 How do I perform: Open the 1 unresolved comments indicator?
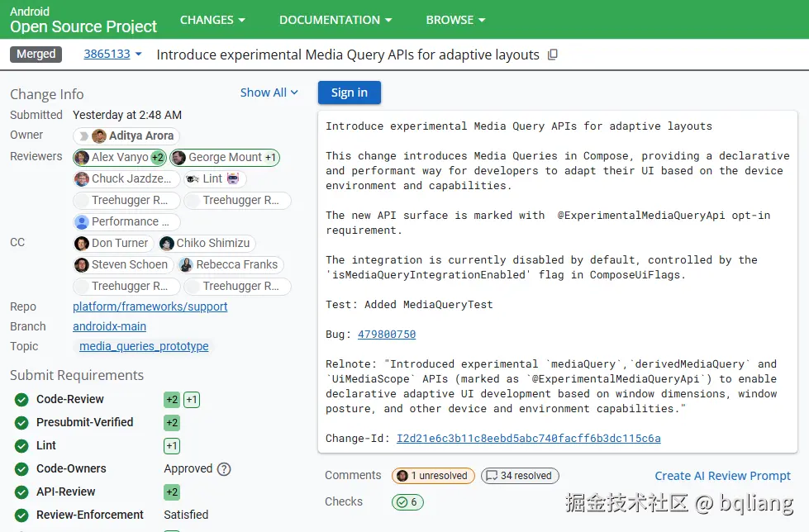pos(432,475)
